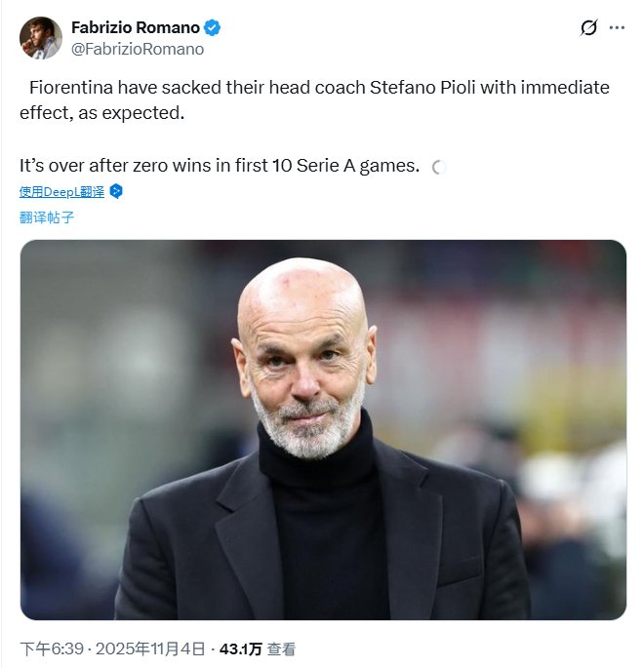Click the 翻译帖子 translate post link

pyautogui.click(x=47, y=217)
